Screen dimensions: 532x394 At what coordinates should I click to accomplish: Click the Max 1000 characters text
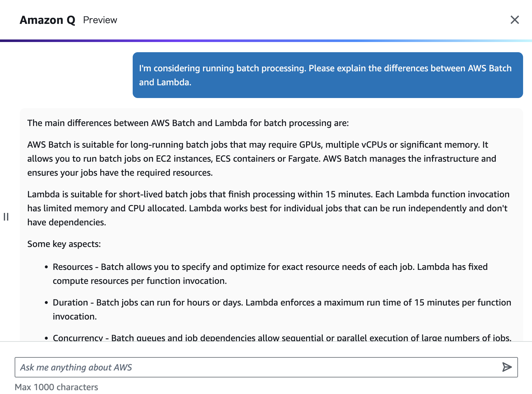(57, 387)
